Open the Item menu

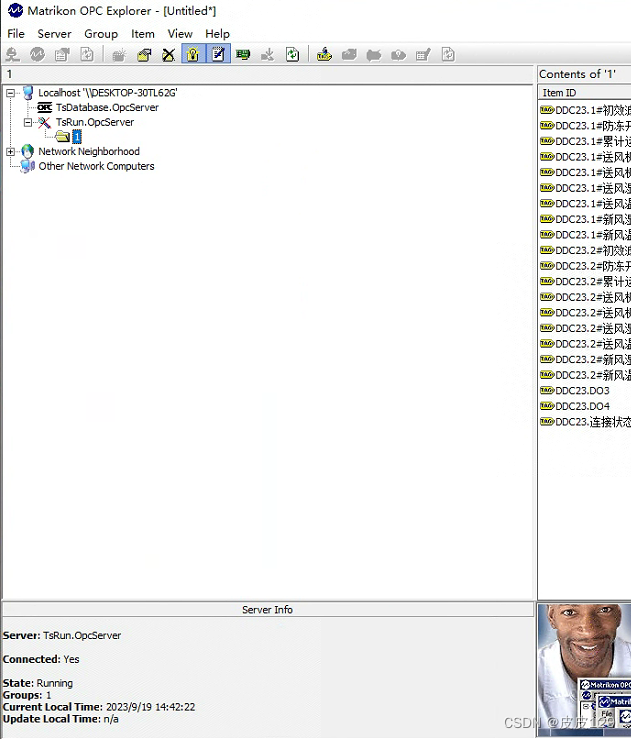(142, 34)
